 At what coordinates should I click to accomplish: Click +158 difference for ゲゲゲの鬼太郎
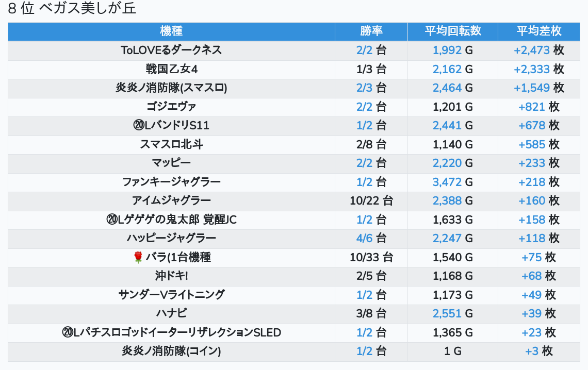tap(532, 220)
